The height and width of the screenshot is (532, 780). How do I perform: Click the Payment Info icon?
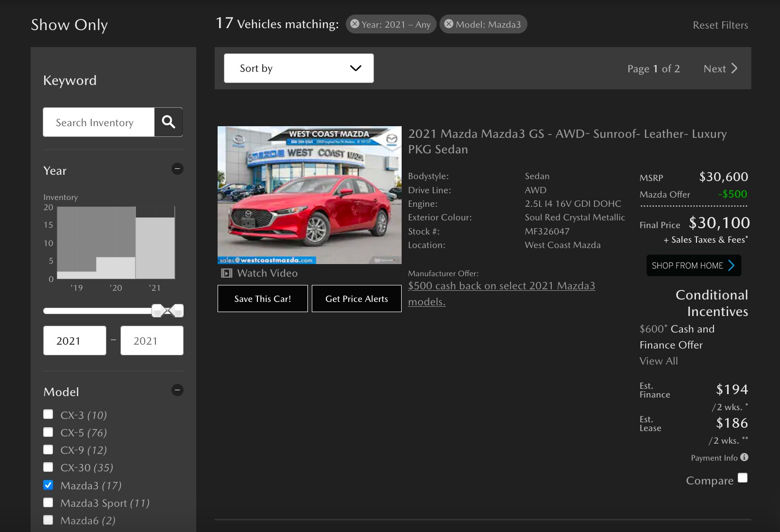coord(744,457)
